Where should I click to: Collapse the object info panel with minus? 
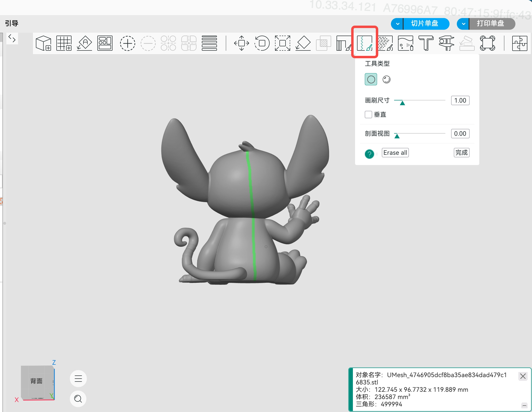(524, 406)
